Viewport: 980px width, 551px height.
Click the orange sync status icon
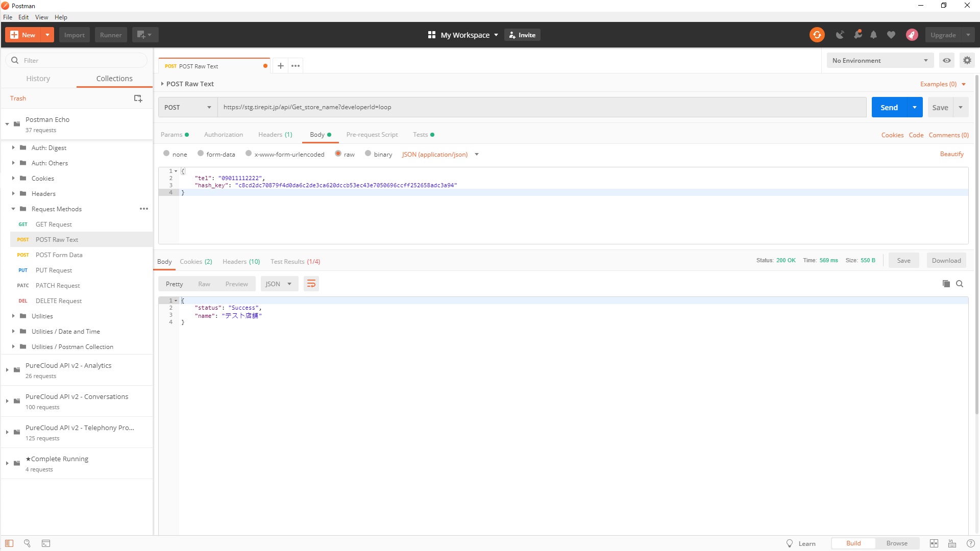point(817,35)
